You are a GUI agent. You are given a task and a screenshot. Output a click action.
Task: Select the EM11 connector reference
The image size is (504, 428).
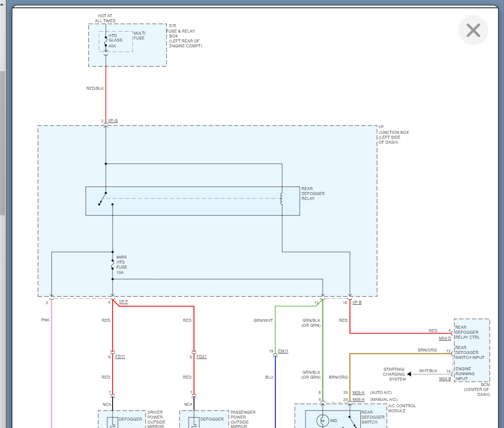click(283, 351)
